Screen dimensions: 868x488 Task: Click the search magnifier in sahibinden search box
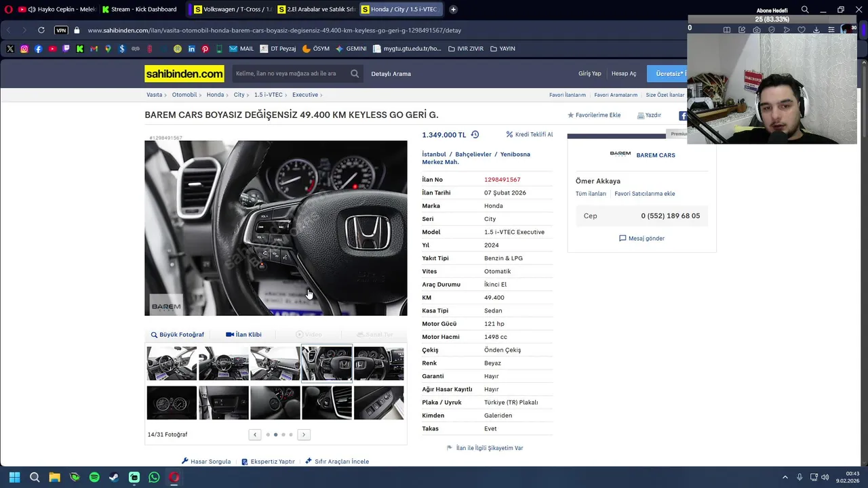[355, 73]
